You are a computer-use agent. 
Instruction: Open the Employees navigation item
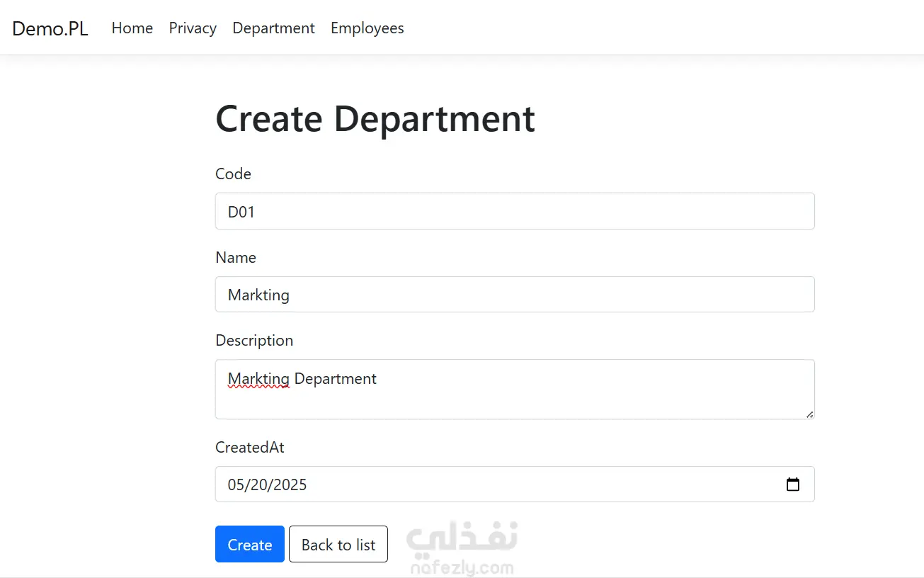[367, 28]
